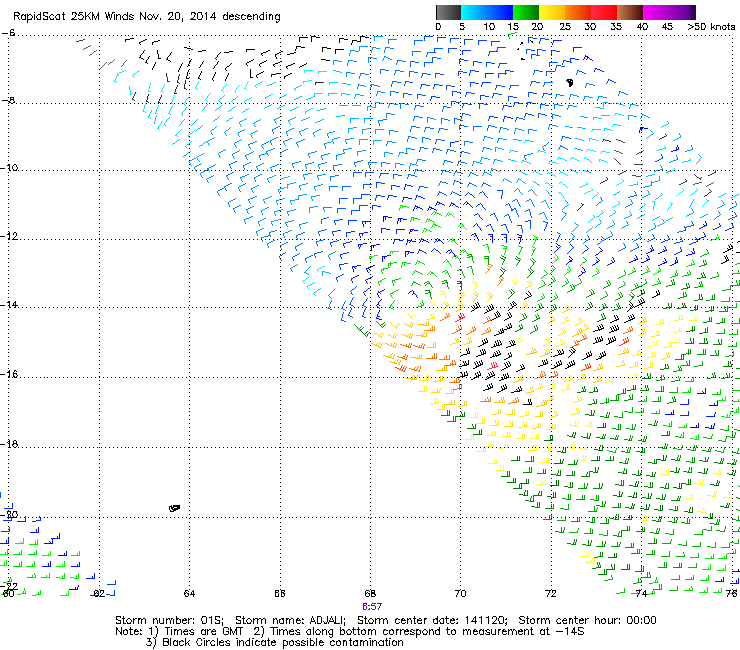Screen dimensions: 740x650
Task: Click the longitude label '64'
Action: [189, 593]
